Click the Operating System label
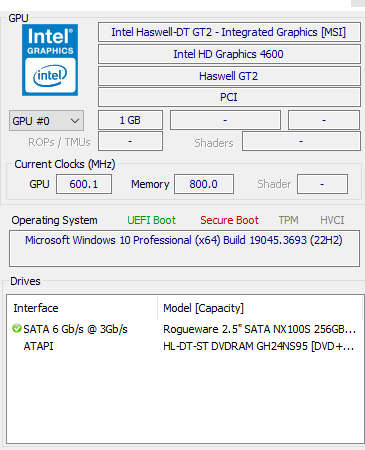The image size is (365, 450). point(54,220)
